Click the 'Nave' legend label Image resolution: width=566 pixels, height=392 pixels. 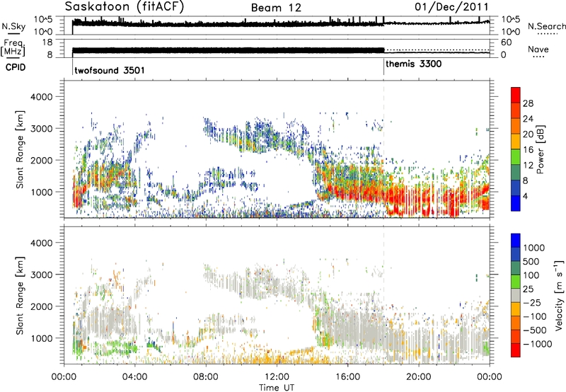tap(538, 50)
